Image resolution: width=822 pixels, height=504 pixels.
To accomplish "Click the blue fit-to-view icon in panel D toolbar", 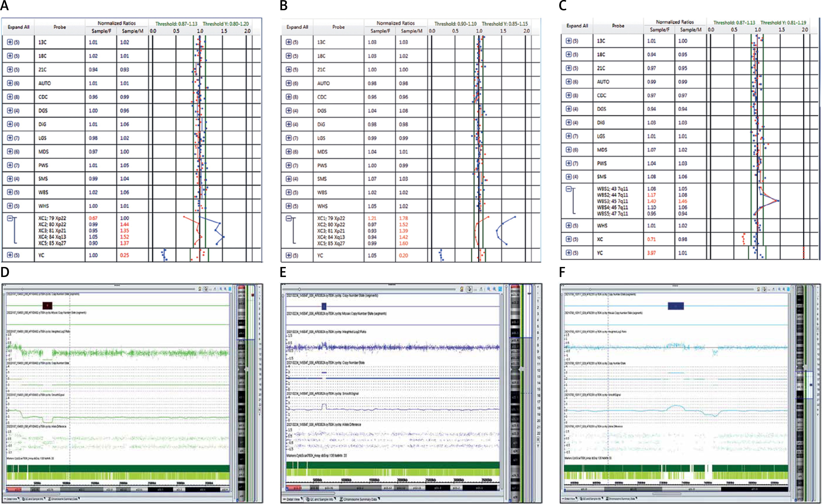I will 230,289.
